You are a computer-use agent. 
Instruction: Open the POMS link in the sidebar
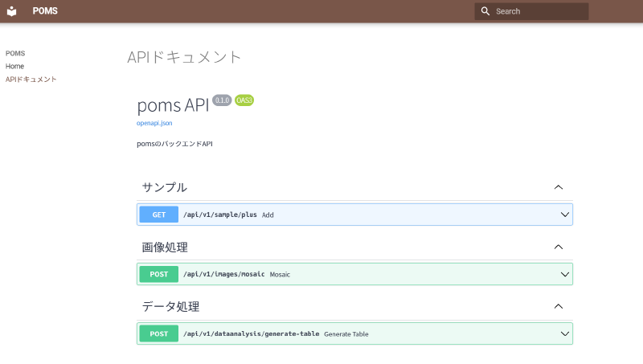[x=15, y=53]
